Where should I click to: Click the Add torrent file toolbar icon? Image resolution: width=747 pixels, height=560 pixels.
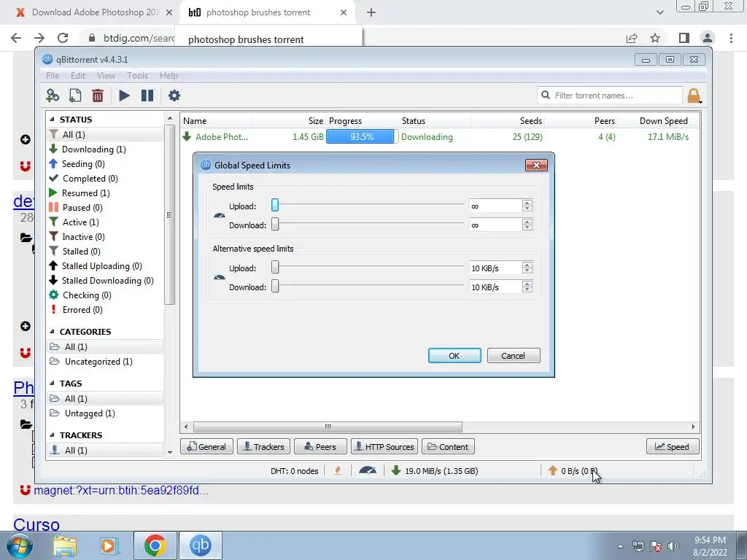point(75,96)
